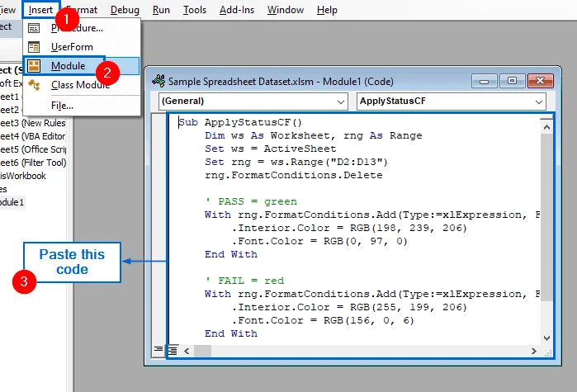The width and height of the screenshot is (577, 392).
Task: Click the RGB(198, 239, 206) interior color line
Action: [x=349, y=228]
